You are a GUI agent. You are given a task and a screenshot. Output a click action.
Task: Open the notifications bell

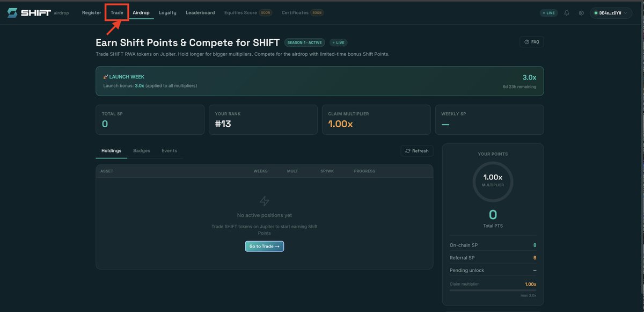coord(567,13)
